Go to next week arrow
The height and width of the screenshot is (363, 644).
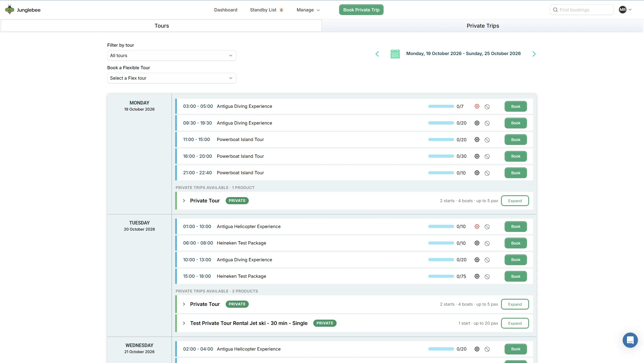534,54
